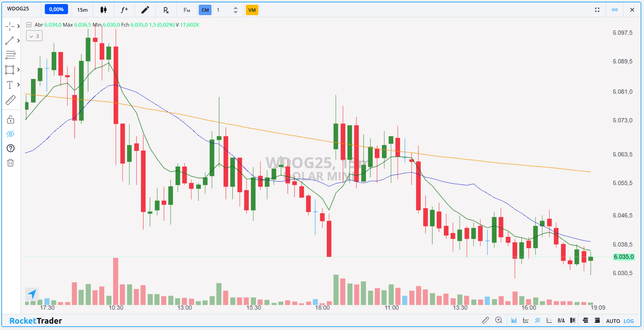
Task: Click the blue arrow go-to-latest button
Action: [x=32, y=294]
